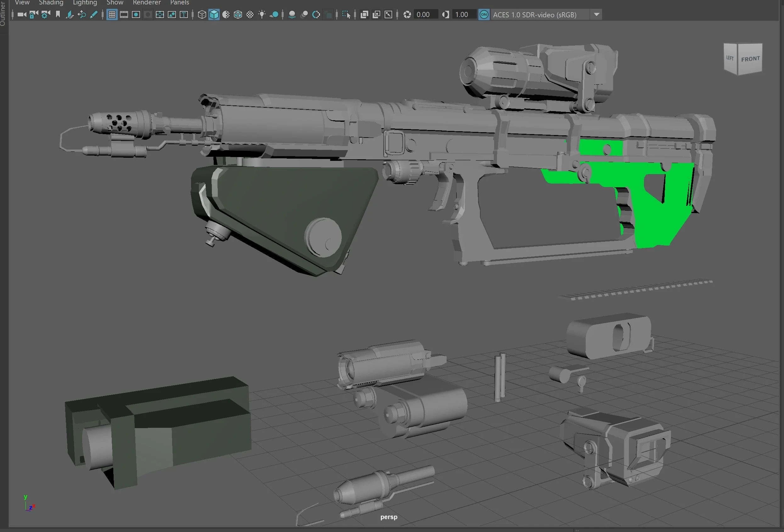Click the Bookmarks flag icon

point(58,14)
